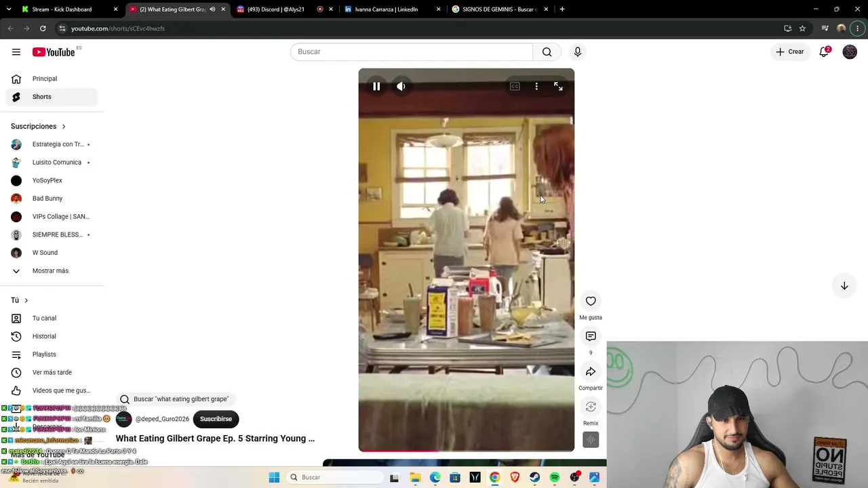The image size is (868, 488).
Task: Share the Short with the Compartir arrow
Action: coord(591,371)
